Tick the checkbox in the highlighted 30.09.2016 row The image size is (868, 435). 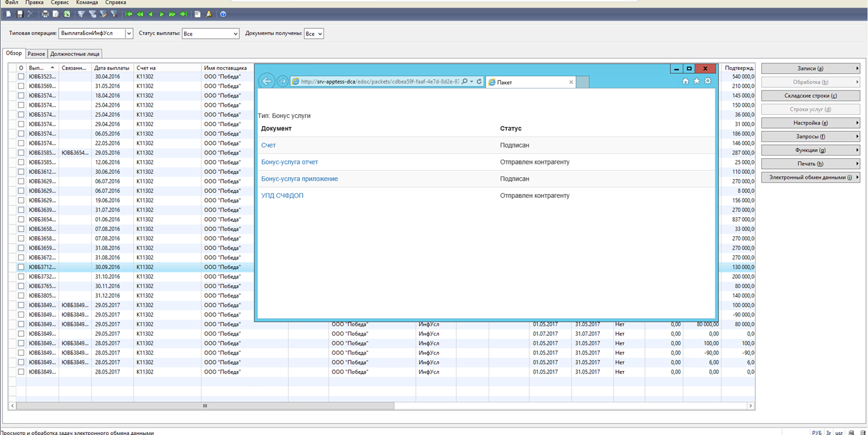tap(21, 267)
